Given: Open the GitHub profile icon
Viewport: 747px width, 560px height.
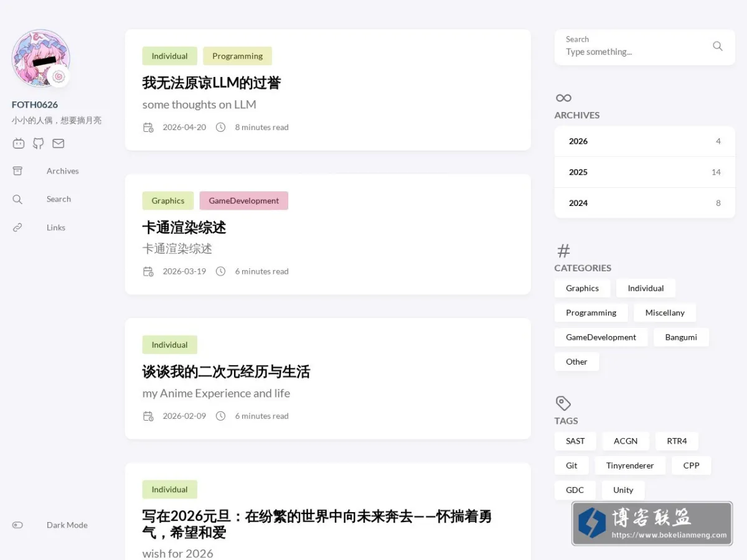Looking at the screenshot, I should 39,144.
